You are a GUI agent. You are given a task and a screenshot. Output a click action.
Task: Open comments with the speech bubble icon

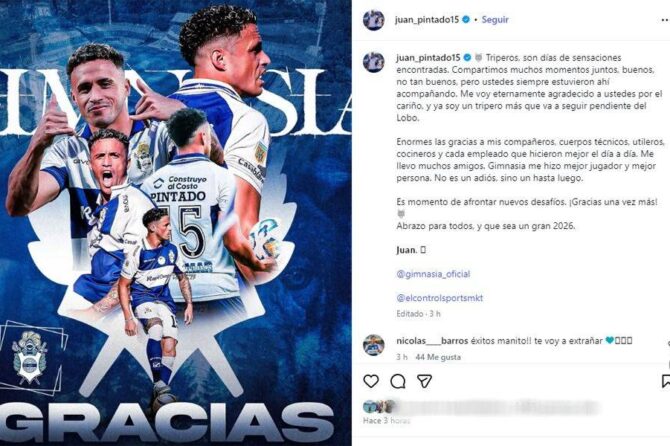[398, 381]
